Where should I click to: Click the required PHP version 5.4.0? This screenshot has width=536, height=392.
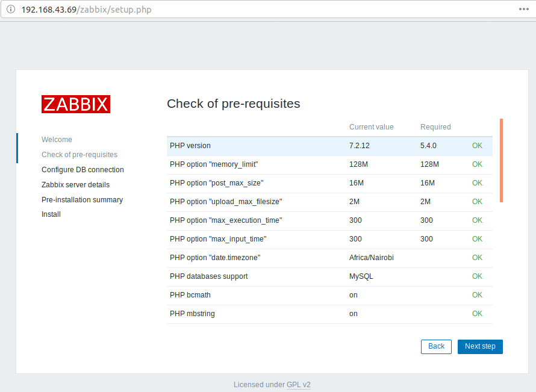[428, 146]
